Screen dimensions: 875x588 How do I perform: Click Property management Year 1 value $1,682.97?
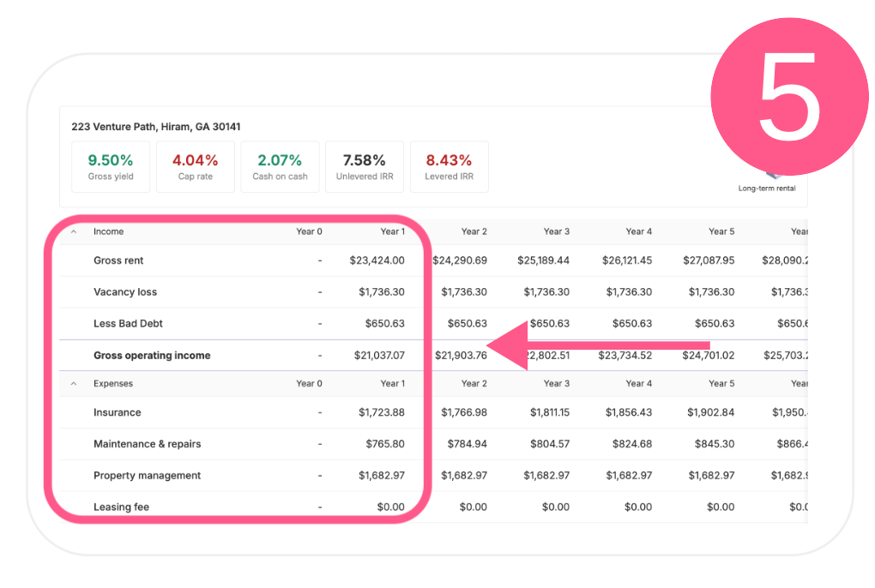[382, 476]
